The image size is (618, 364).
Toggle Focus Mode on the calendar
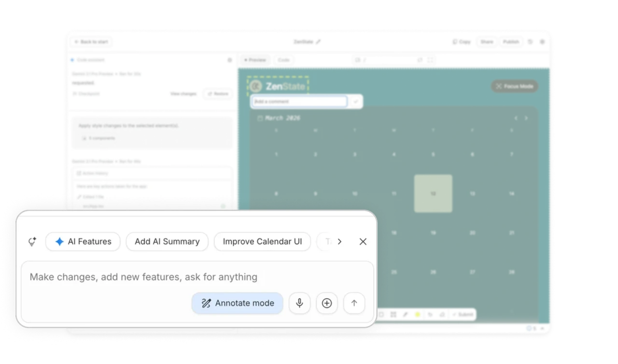pos(514,86)
